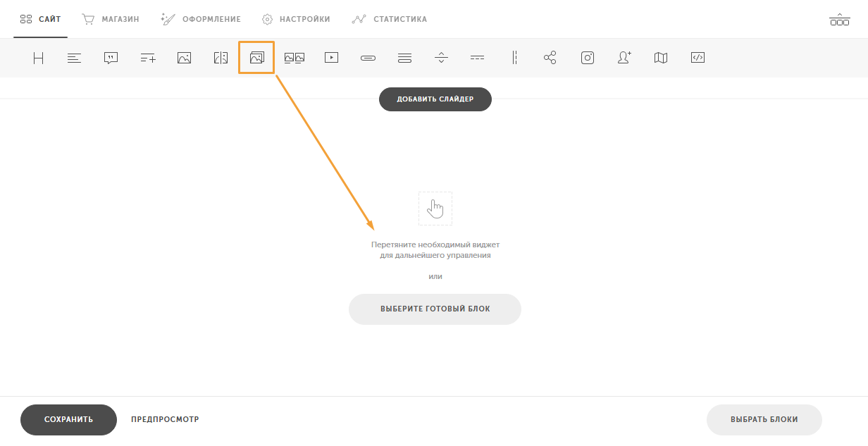Screen dimensions: 868x446
Task: Open the Оформление tab
Action: [x=201, y=19]
